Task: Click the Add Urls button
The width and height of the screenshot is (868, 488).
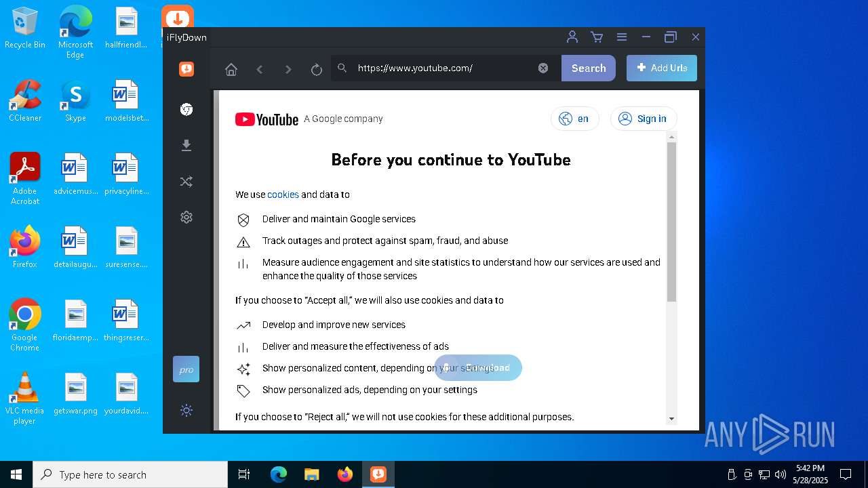Action: click(x=662, y=68)
